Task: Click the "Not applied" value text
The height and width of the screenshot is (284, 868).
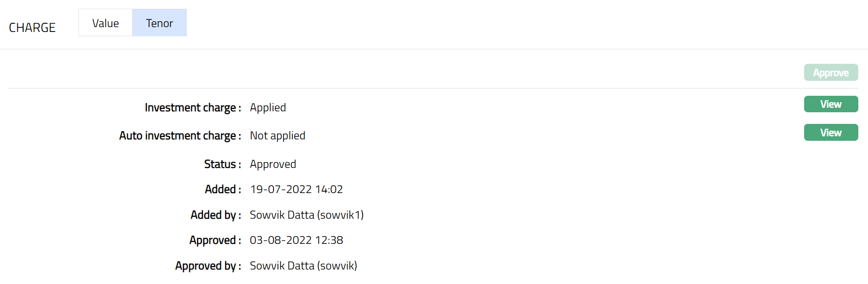Action: tap(277, 135)
